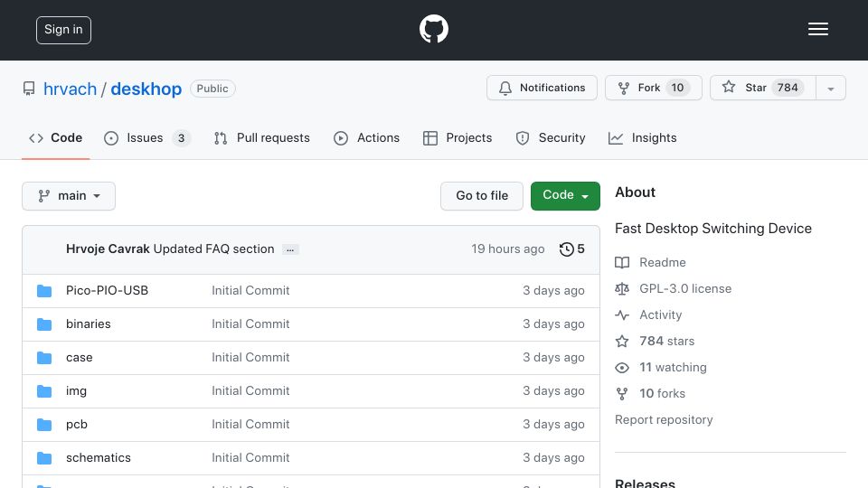Expand the main branch selector
Image resolution: width=868 pixels, height=488 pixels.
[x=69, y=196]
